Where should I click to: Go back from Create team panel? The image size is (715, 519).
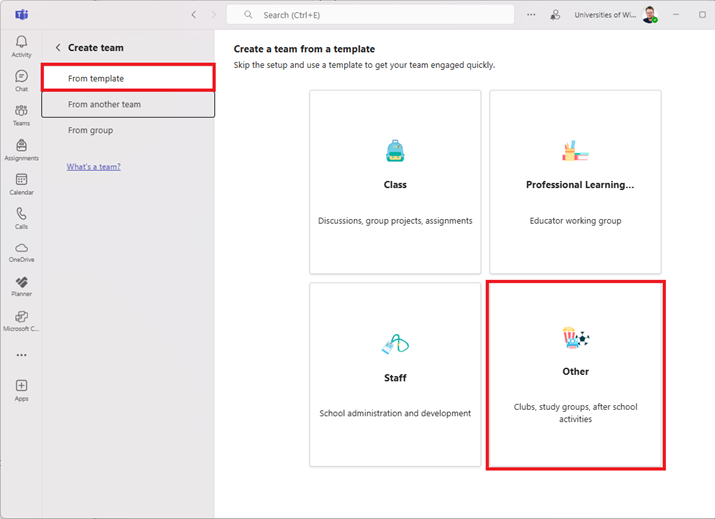coord(58,48)
